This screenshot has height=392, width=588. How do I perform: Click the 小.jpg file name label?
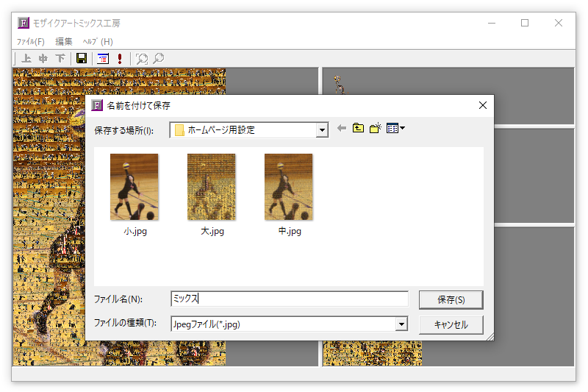pyautogui.click(x=135, y=231)
